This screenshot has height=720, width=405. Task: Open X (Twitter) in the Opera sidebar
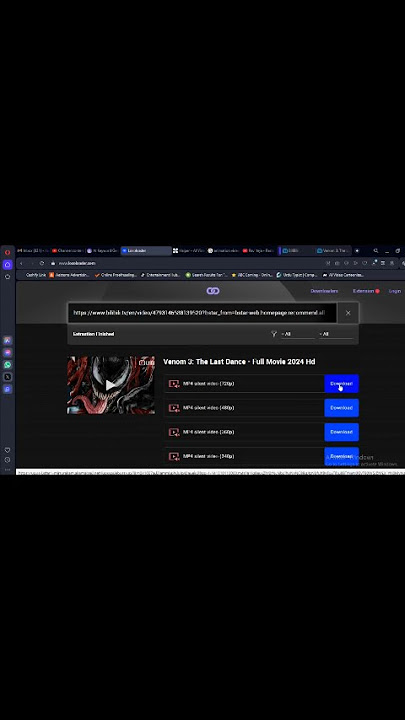pyautogui.click(x=7, y=377)
